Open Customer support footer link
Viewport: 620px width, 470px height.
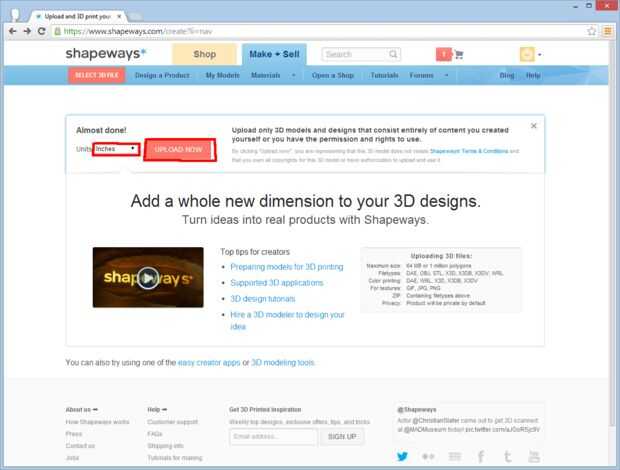pyautogui.click(x=172, y=422)
